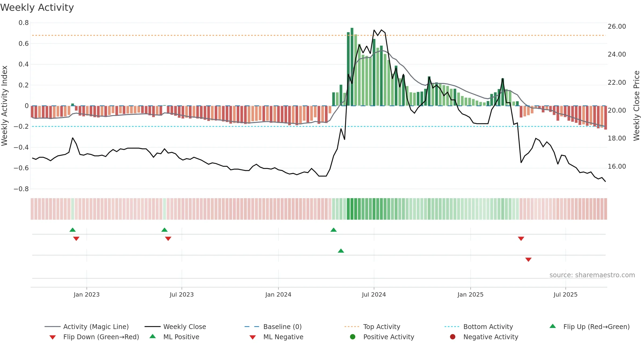Click the −0.8 activity axis tick
The image size is (644, 362).
click(x=21, y=189)
